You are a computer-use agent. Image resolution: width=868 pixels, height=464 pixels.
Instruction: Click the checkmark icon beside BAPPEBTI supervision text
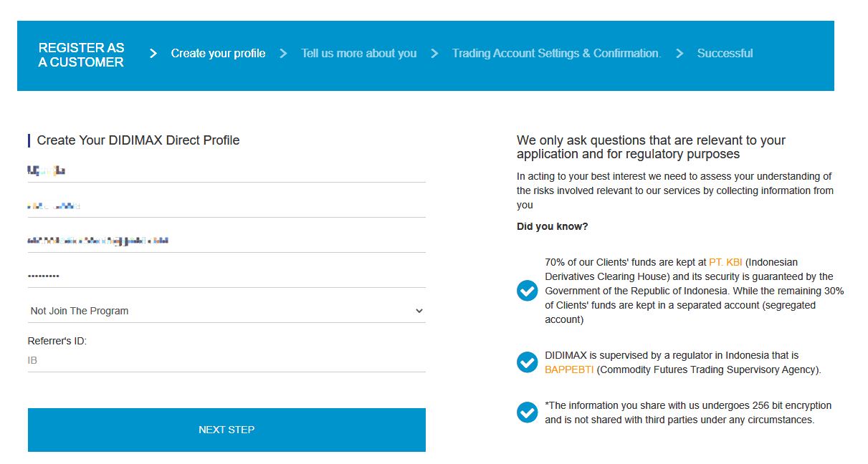point(527,362)
